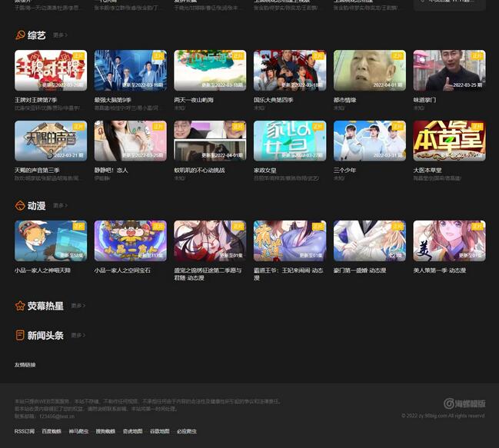
Task: Open 都市情缘 thumbnail
Action: (370, 70)
